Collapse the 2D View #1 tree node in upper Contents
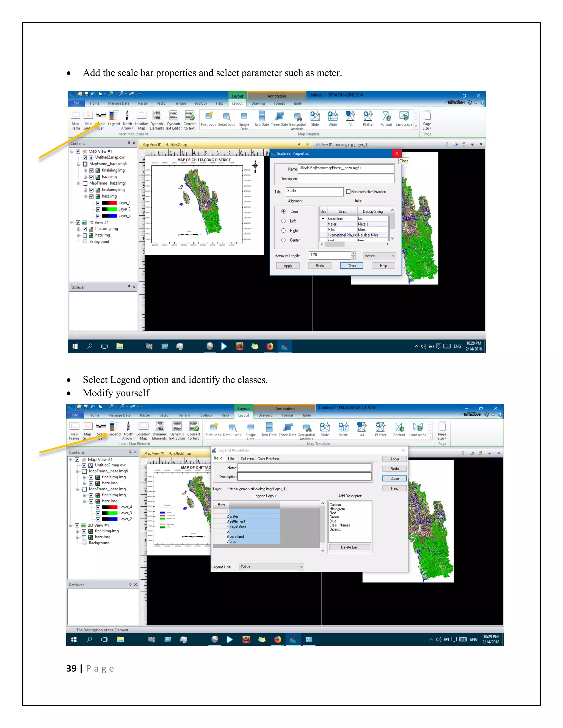The image size is (563, 728). pyautogui.click(x=72, y=223)
